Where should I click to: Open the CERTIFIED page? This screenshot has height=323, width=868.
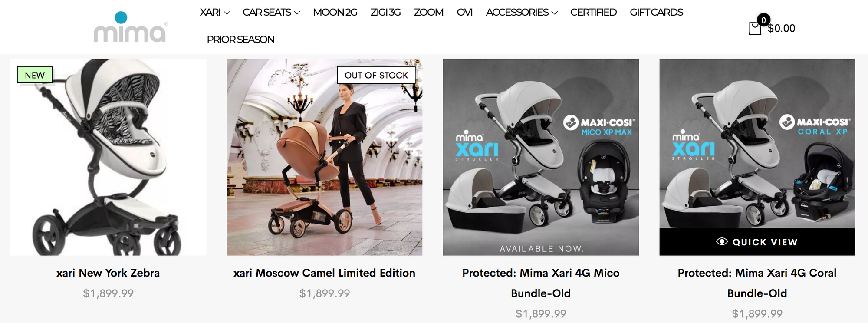(x=593, y=12)
